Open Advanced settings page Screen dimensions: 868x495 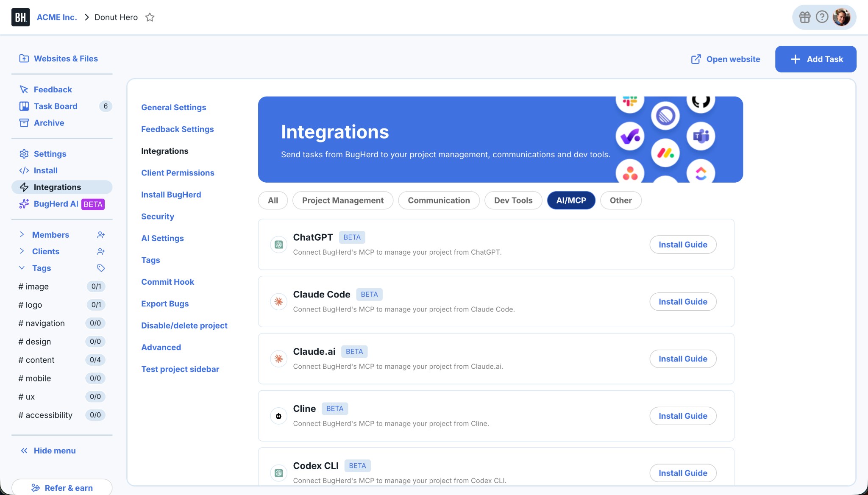[161, 348]
